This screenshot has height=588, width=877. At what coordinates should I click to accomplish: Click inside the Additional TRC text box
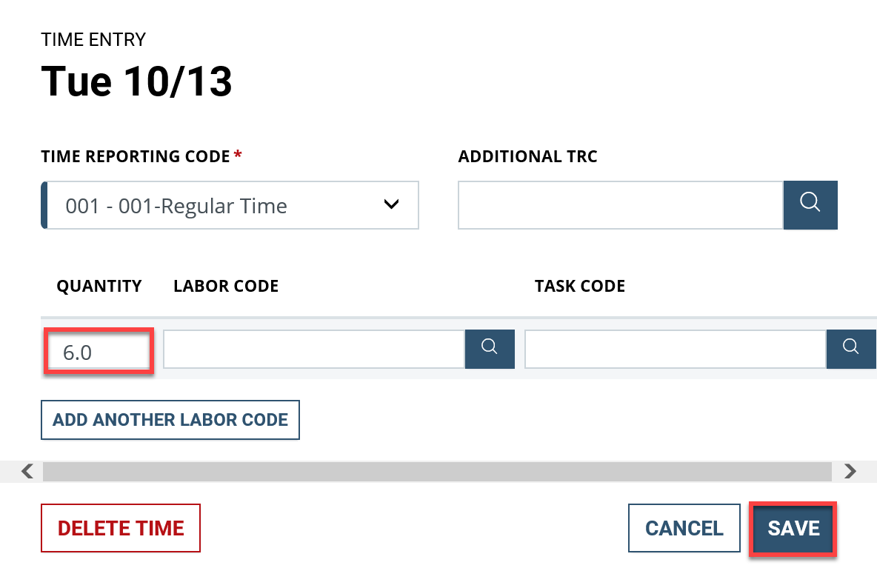point(620,205)
